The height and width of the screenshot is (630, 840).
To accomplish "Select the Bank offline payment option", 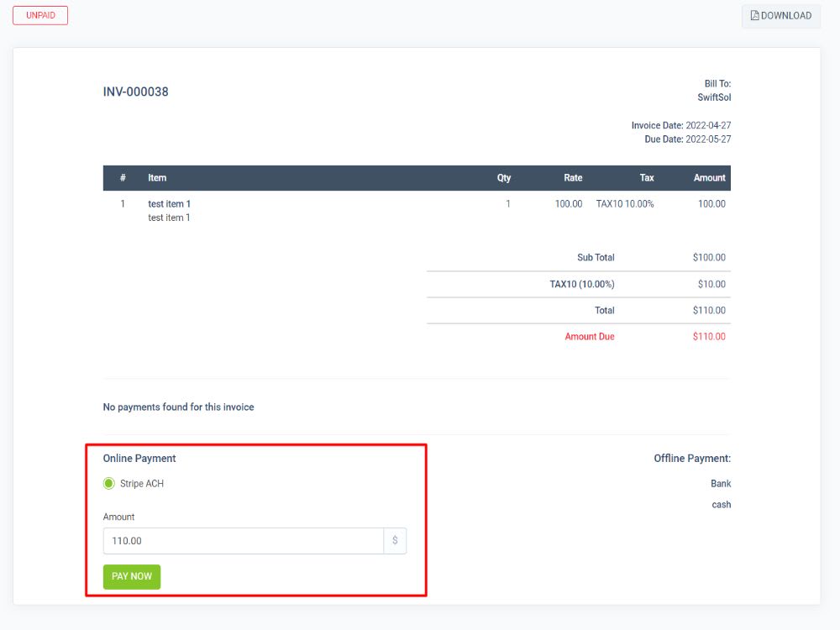I will point(722,483).
